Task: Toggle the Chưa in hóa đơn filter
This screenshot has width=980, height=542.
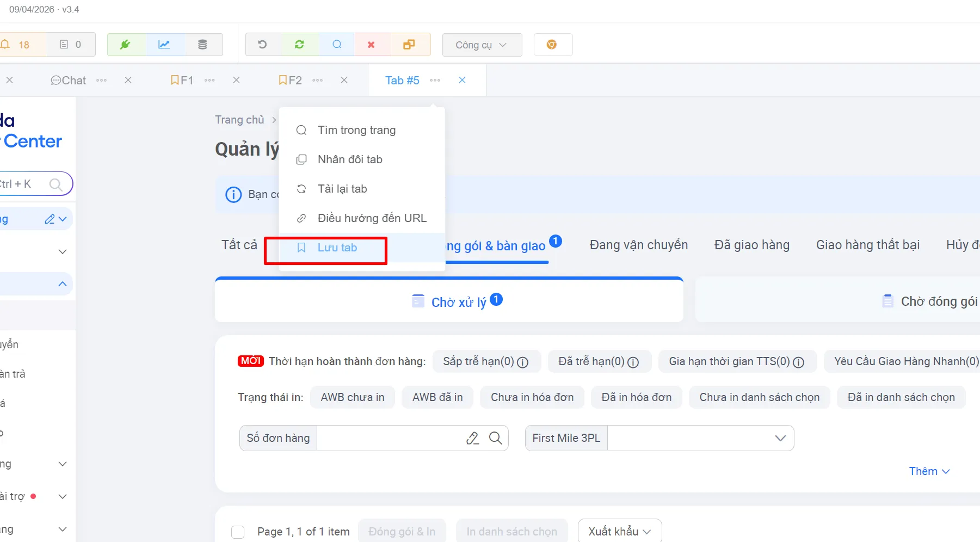Action: 532,397
